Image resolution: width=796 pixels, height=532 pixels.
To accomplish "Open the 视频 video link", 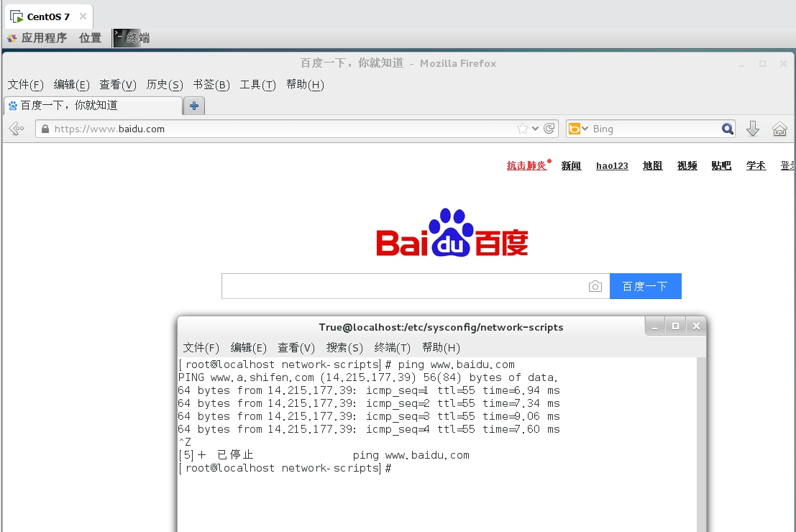I will pyautogui.click(x=687, y=165).
